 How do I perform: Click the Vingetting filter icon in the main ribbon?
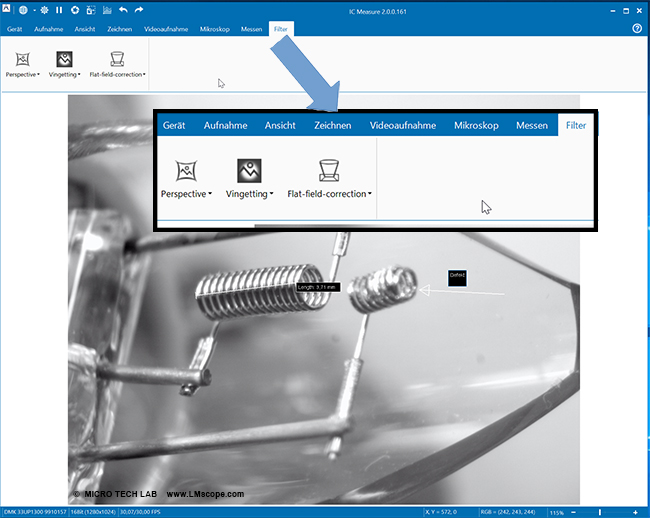tap(64, 59)
